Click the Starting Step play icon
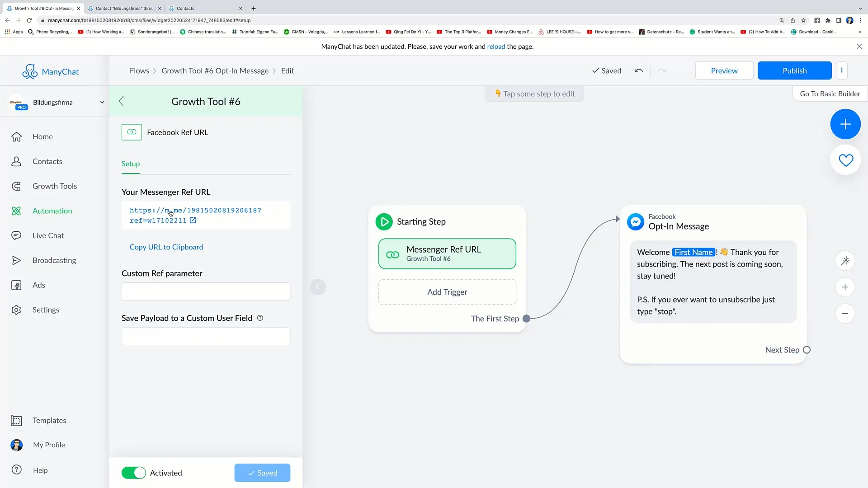This screenshot has width=868, height=488. pos(384,222)
